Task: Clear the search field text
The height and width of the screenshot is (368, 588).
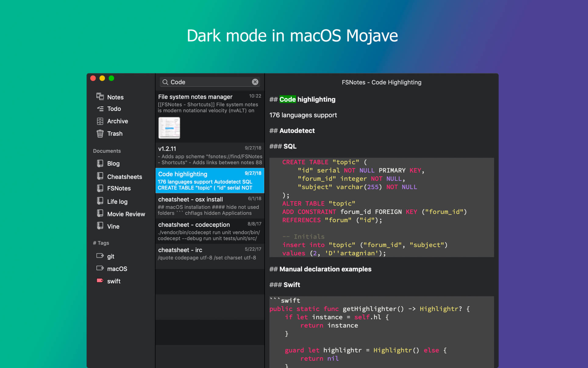Action: tap(255, 82)
